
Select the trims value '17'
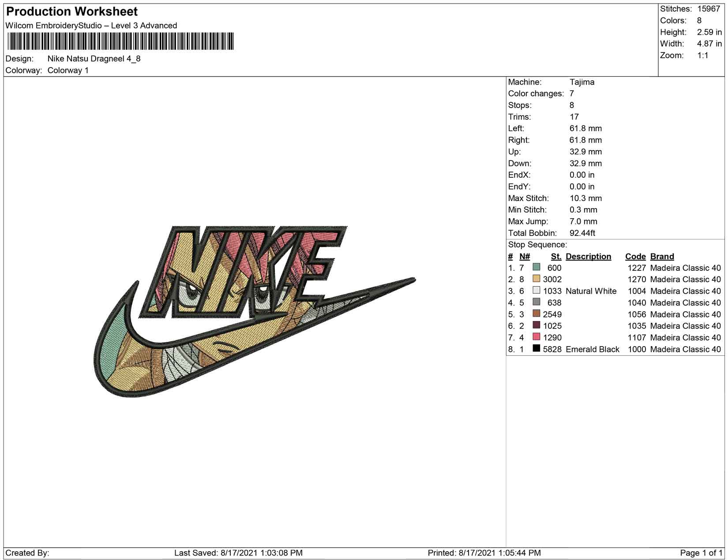pyautogui.click(x=574, y=117)
